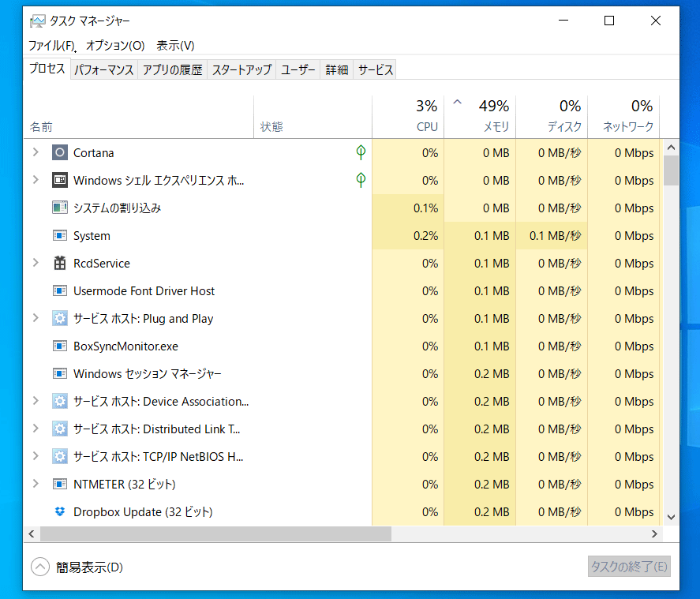Expand the Windows シェル エクスペリエンス row
This screenshot has height=599, width=700.
[x=36, y=180]
